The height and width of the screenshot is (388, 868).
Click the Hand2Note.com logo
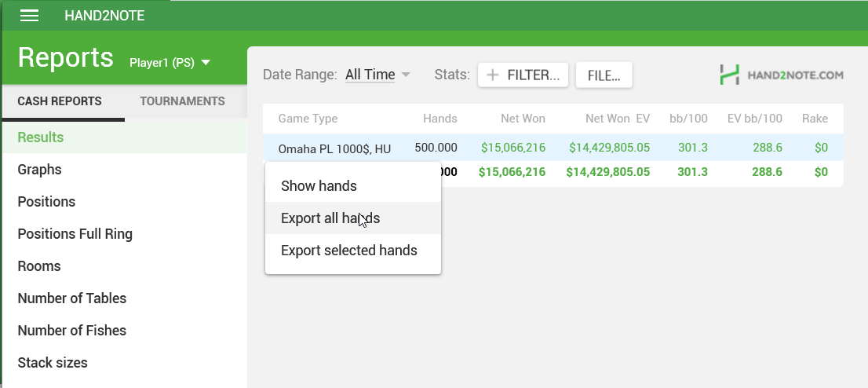click(x=781, y=75)
